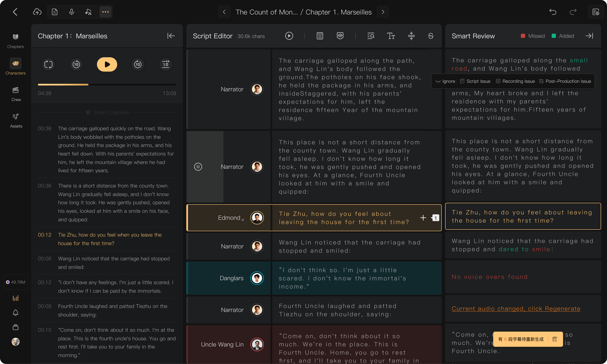
Task: Change the 1.0 playback speed
Action: [x=166, y=65]
